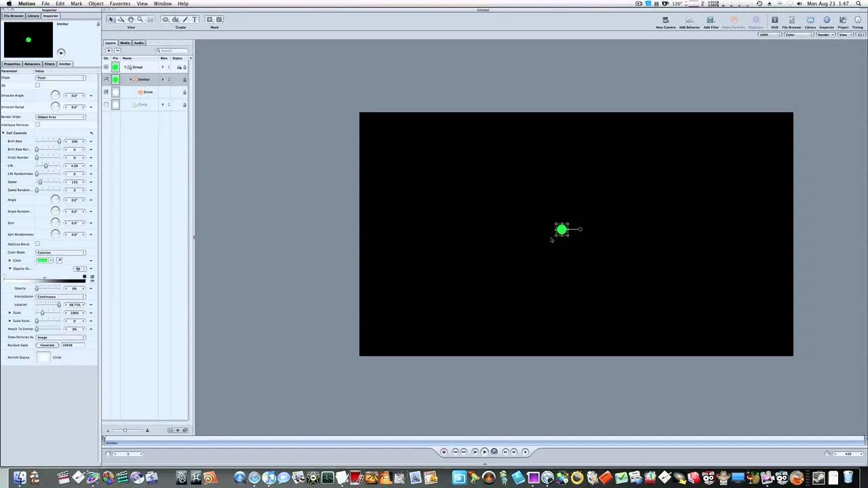Open File Browser from the toolbar
This screenshot has height=488, width=868.
tap(791, 22)
